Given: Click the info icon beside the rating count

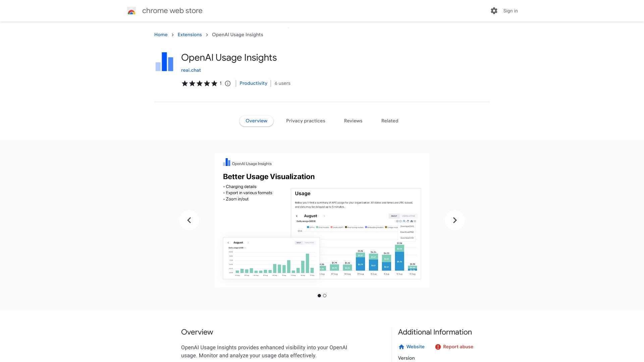Looking at the screenshot, I should (x=228, y=83).
